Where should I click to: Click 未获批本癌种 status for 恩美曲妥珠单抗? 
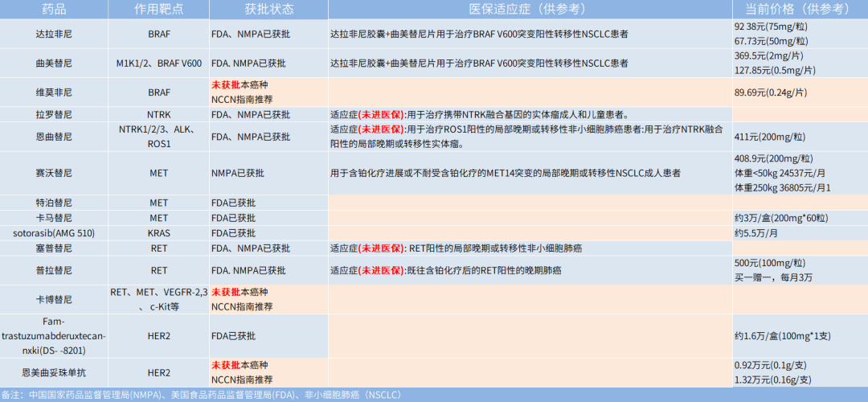click(240, 366)
